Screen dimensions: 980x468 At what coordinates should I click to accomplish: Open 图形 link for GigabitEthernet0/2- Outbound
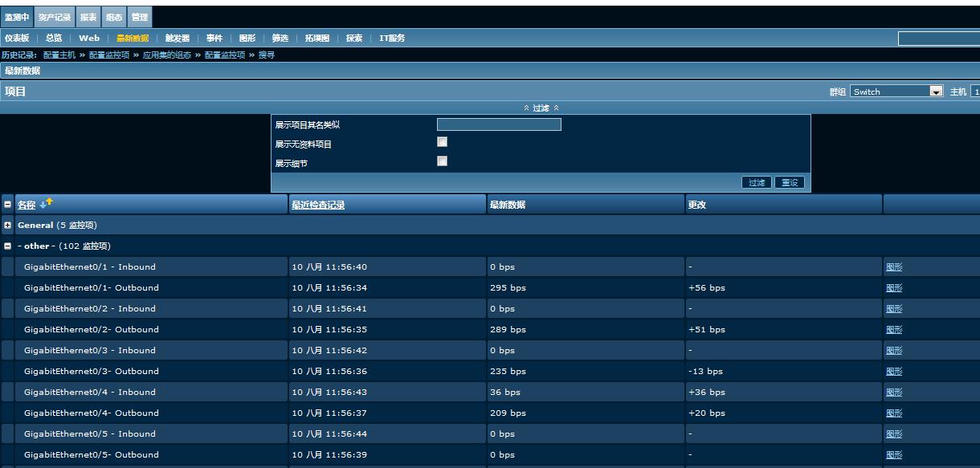tap(894, 330)
